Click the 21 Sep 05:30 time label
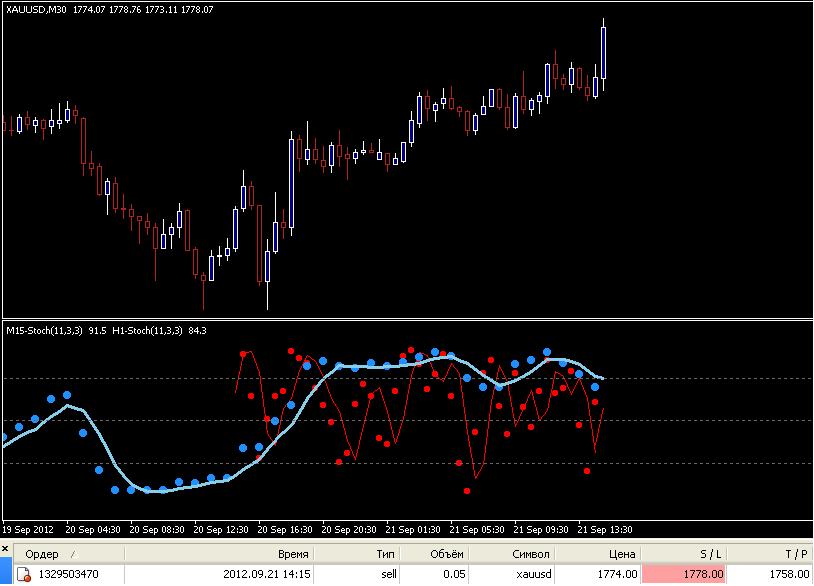Screen dimensions: 814x586 (x=477, y=529)
